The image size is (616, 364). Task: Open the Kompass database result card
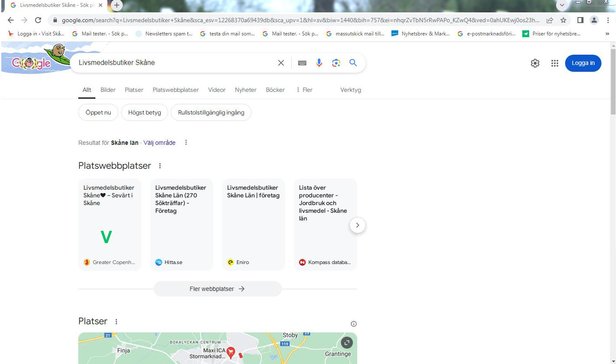click(326, 225)
